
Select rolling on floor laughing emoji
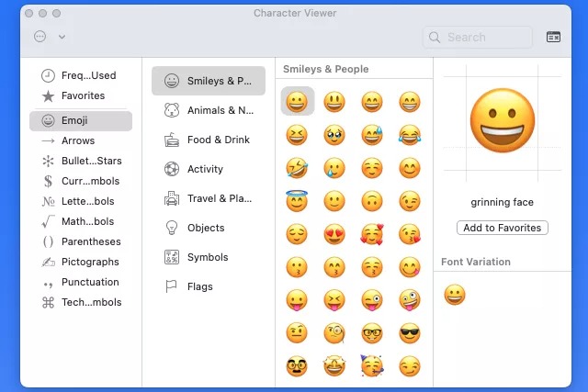click(297, 168)
